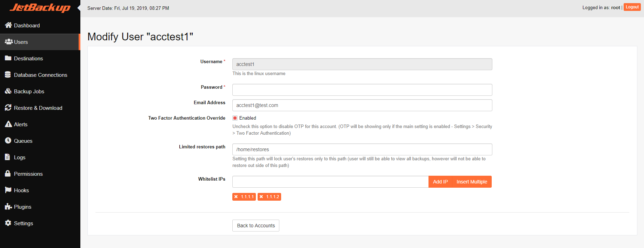Click the Limited restores path field
Viewport: 644px width, 248px height.
[362, 149]
